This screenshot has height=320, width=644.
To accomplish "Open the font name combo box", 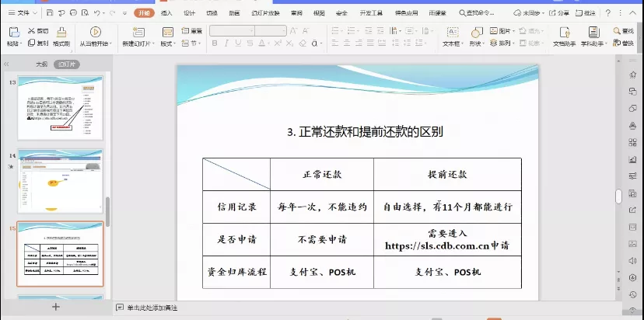I will (233, 30).
